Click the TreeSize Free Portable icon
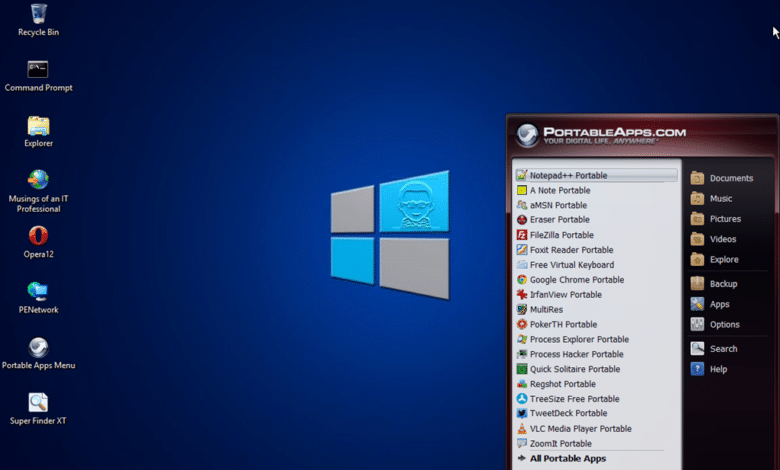This screenshot has height=470, width=780. (x=522, y=398)
